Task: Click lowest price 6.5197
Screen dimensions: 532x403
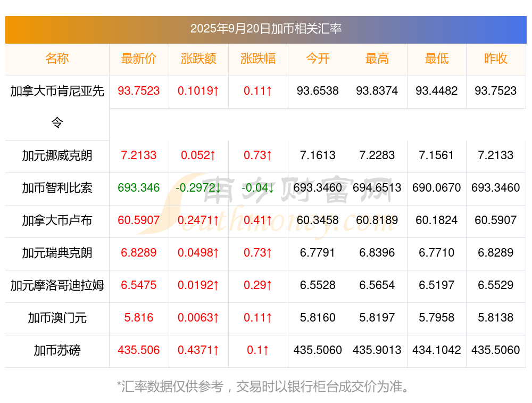Action: click(x=437, y=285)
